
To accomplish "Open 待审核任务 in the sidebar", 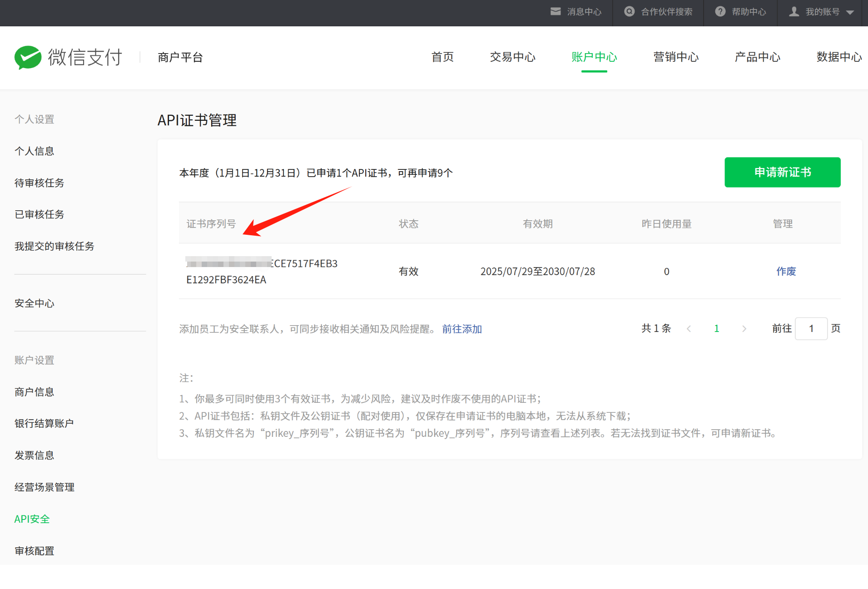I will 40,183.
